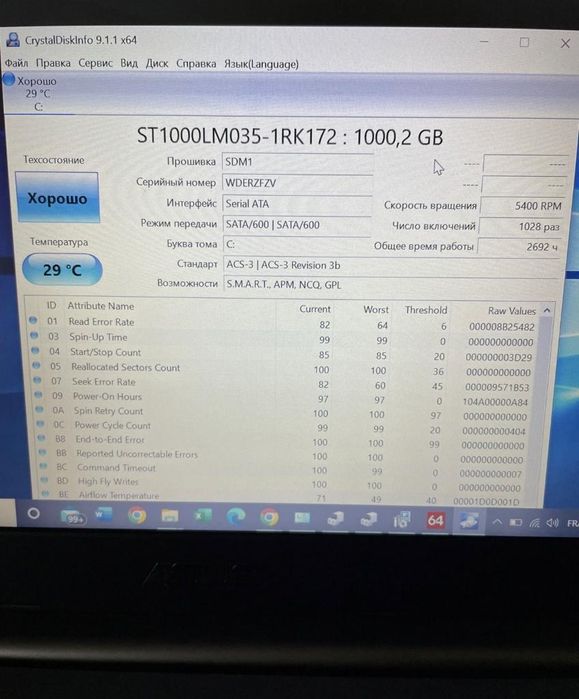
Task: Click the status dot for Spin-Up Time
Action: (x=34, y=335)
